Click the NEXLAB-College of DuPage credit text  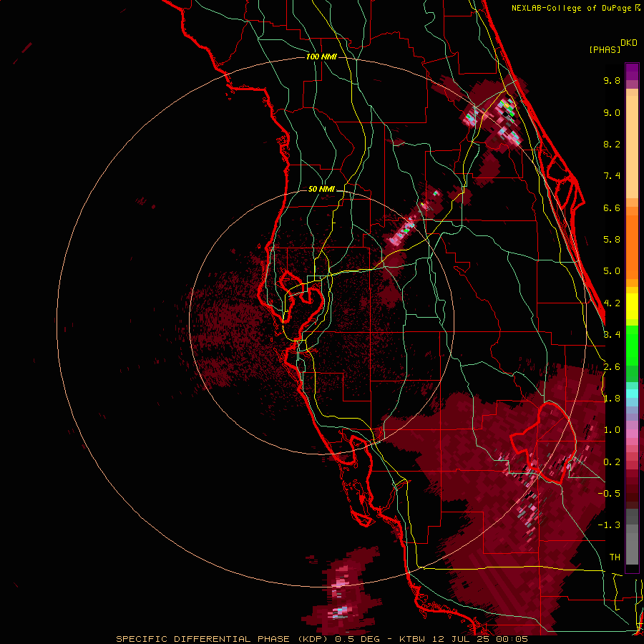pyautogui.click(x=572, y=8)
